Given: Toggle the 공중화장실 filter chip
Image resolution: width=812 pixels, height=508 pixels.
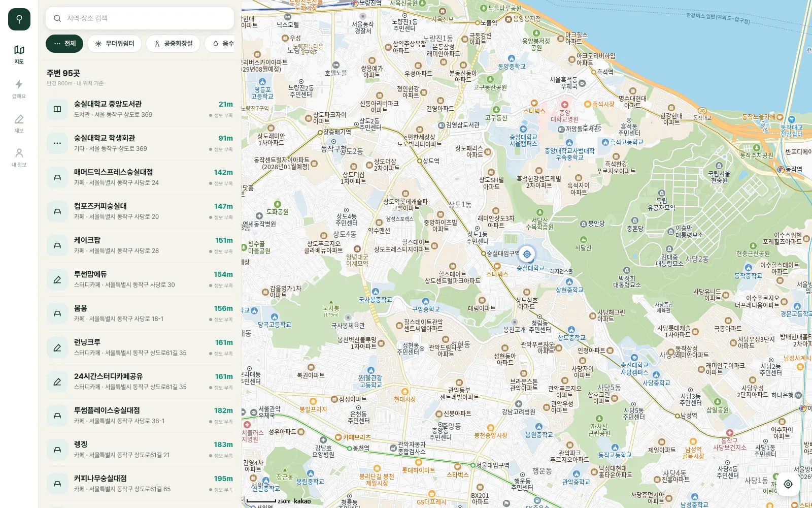Looking at the screenshot, I should 173,44.
